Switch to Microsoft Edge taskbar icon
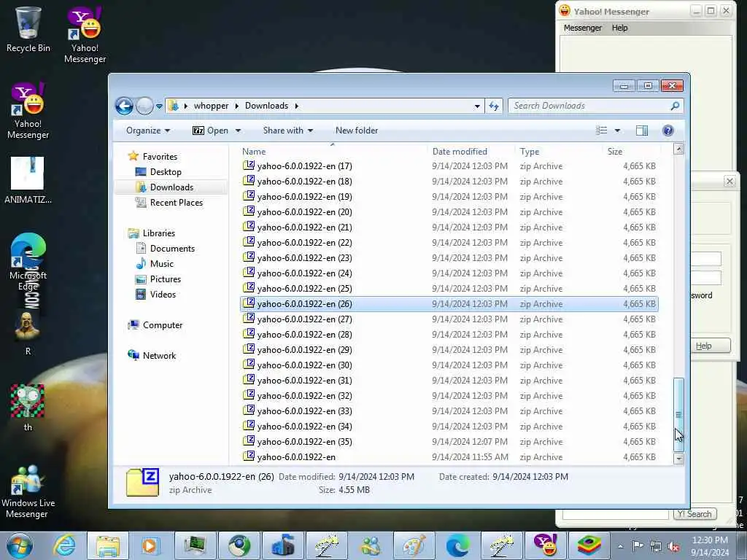This screenshot has width=747, height=560. pos(457,545)
